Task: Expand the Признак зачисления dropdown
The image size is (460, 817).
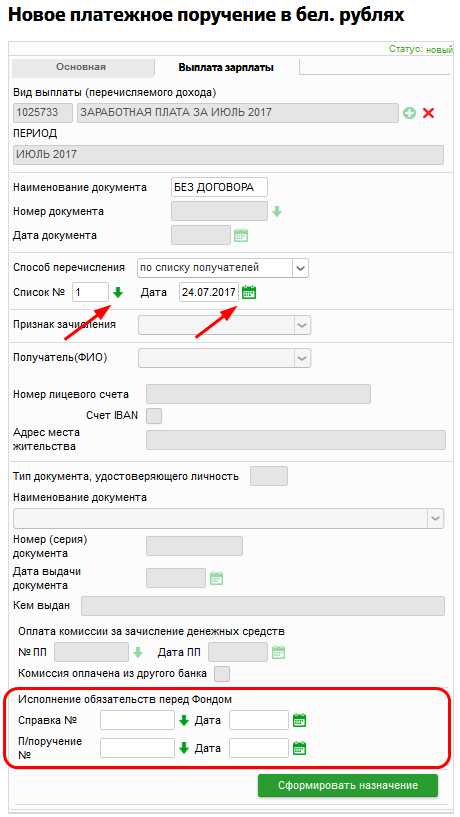Action: [x=225, y=325]
